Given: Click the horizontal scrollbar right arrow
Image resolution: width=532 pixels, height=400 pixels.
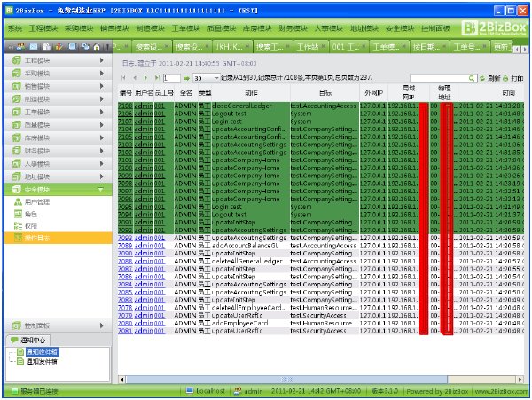Looking at the screenshot, I should (x=520, y=380).
